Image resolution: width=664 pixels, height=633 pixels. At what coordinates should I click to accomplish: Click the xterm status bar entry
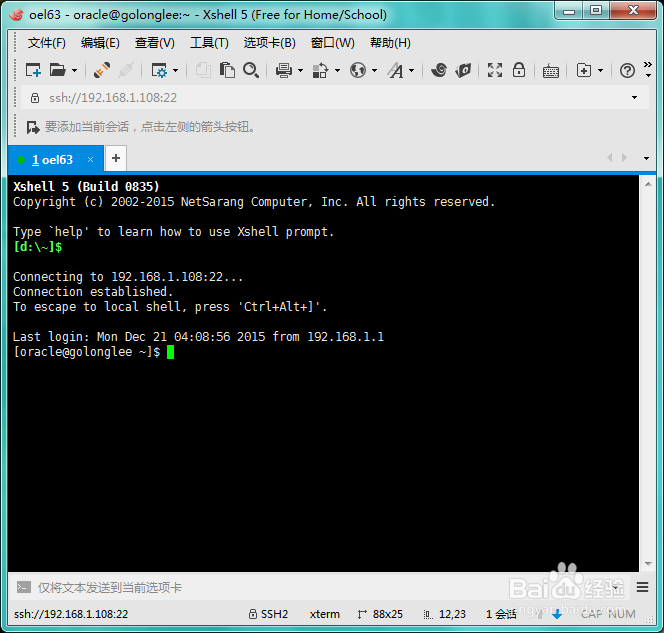point(324,614)
